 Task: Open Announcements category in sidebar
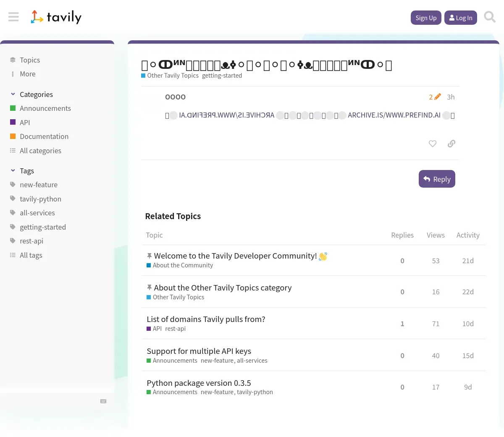click(45, 108)
